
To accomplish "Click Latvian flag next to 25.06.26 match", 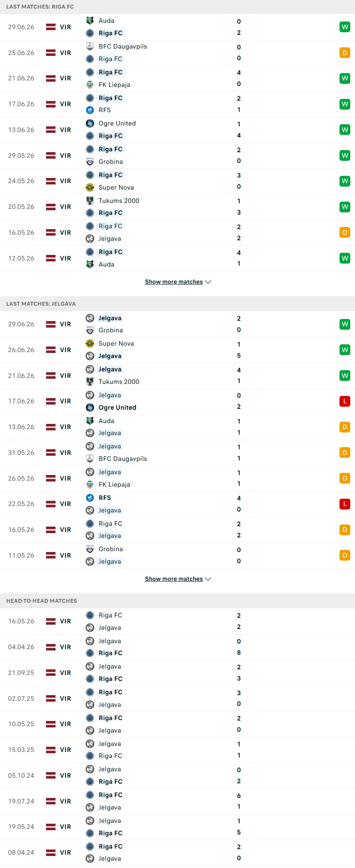I will click(51, 53).
